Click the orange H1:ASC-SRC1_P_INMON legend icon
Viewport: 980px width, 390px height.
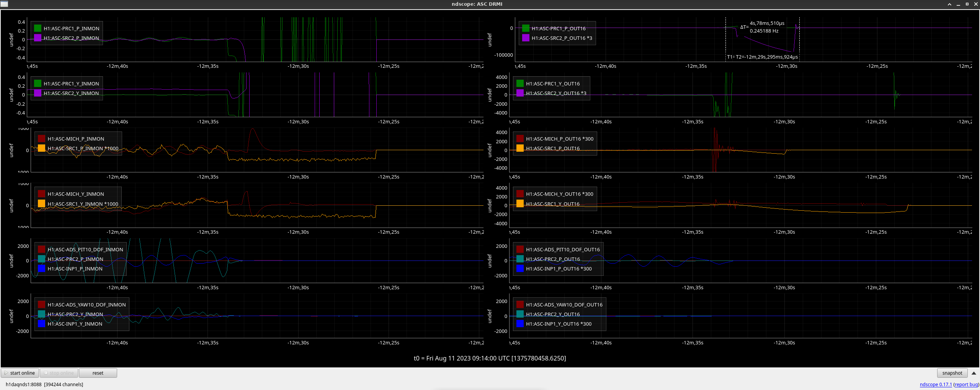click(41, 148)
